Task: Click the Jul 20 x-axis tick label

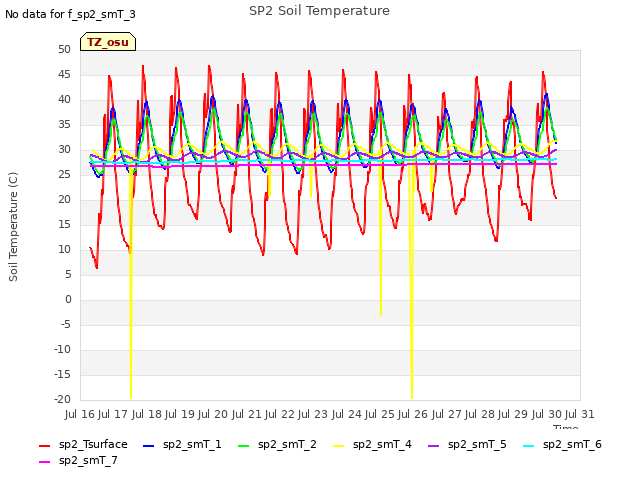Action: tap(213, 414)
